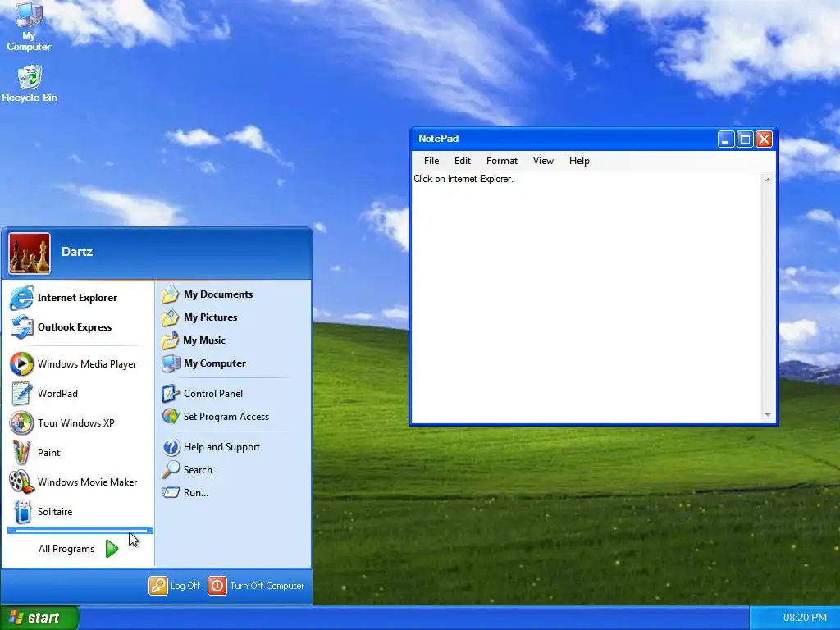
Task: Open the Solitaire cards icon
Action: [22, 512]
